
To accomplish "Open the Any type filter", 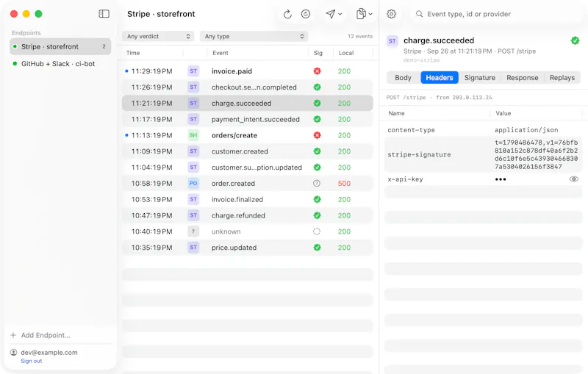I will 254,36.
